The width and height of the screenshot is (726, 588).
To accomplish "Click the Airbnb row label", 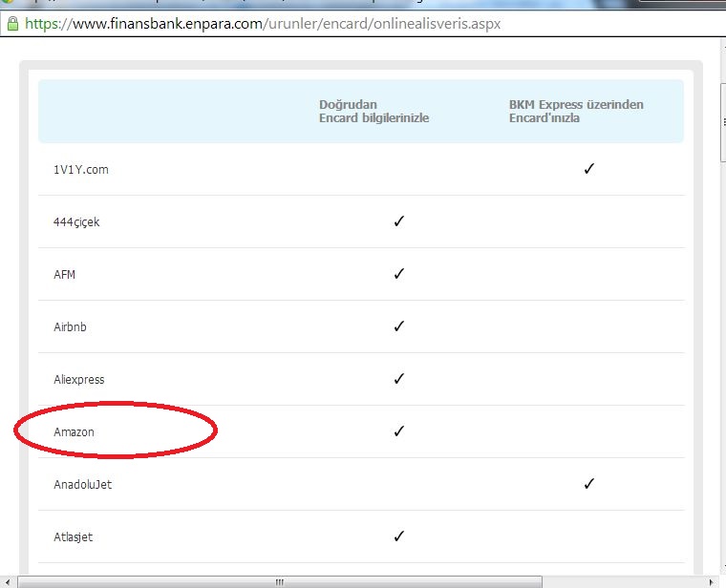I will point(70,326).
